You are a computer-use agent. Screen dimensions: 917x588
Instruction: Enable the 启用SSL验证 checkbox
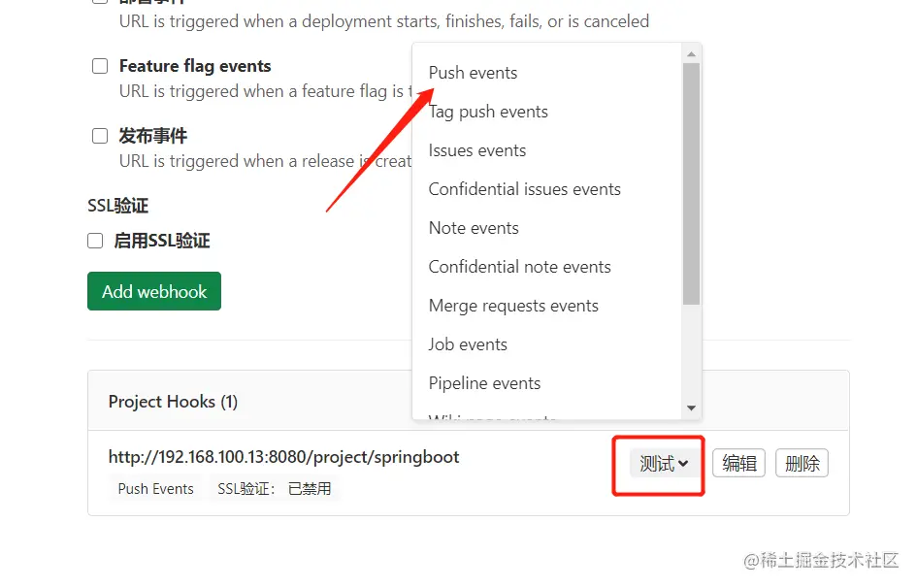click(95, 241)
